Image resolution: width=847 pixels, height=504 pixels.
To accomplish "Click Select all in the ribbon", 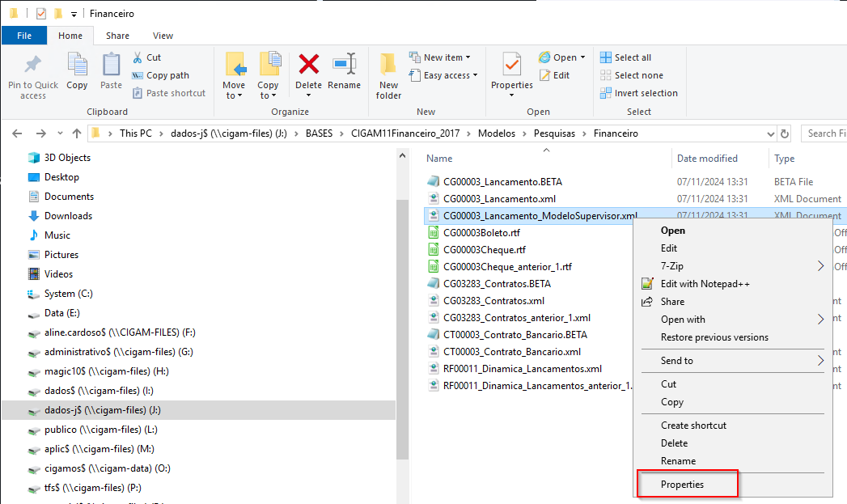I will coord(626,57).
